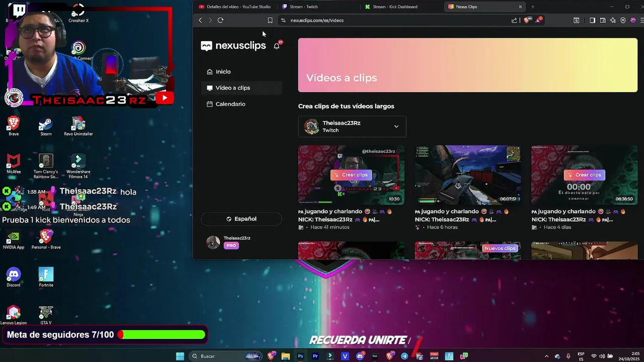This screenshot has height=362, width=644.
Task: Click the nexusclips logo
Action: pyautogui.click(x=233, y=46)
